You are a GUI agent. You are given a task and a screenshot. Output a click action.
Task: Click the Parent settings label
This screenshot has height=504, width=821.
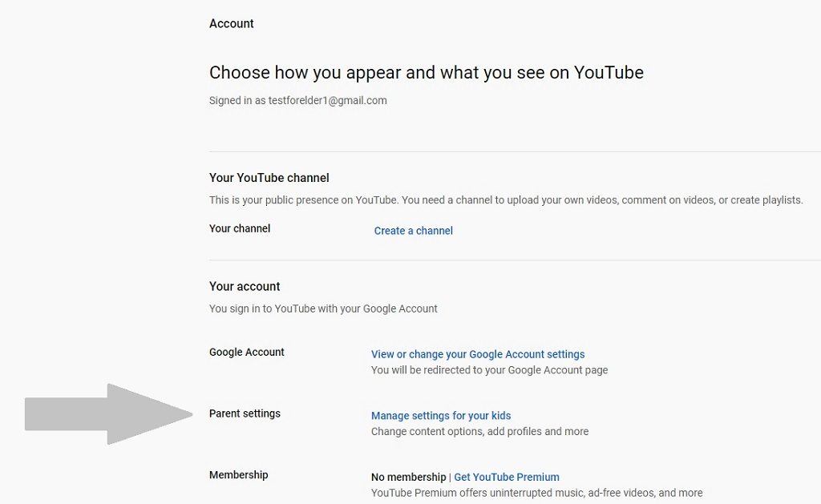pyautogui.click(x=245, y=413)
